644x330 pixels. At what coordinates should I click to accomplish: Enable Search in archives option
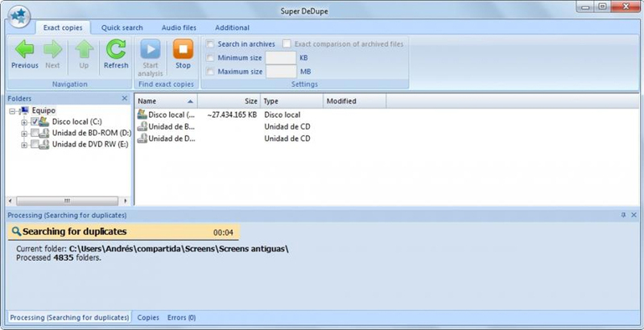coord(210,44)
